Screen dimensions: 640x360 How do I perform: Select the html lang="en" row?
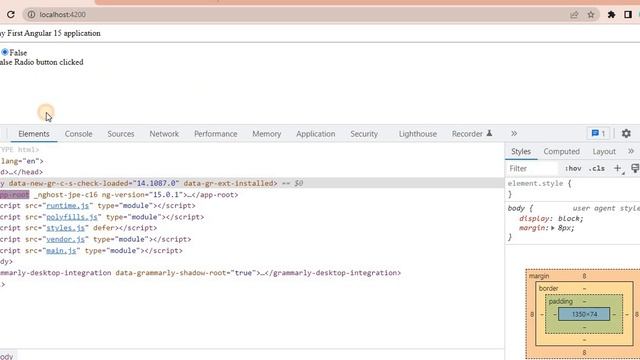click(252, 161)
